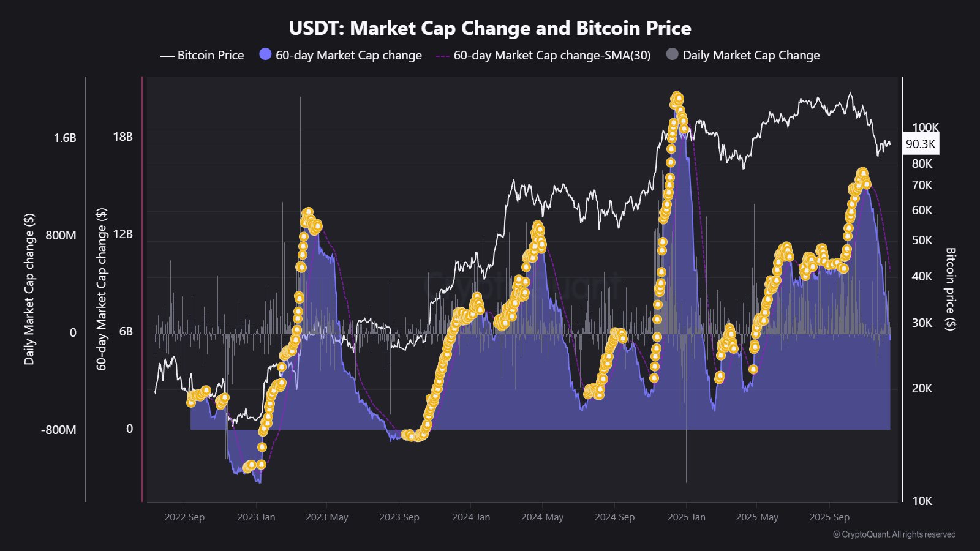Click the dashed purple SMA(30) legend line marker
This screenshot has width=980, height=551.
(442, 56)
